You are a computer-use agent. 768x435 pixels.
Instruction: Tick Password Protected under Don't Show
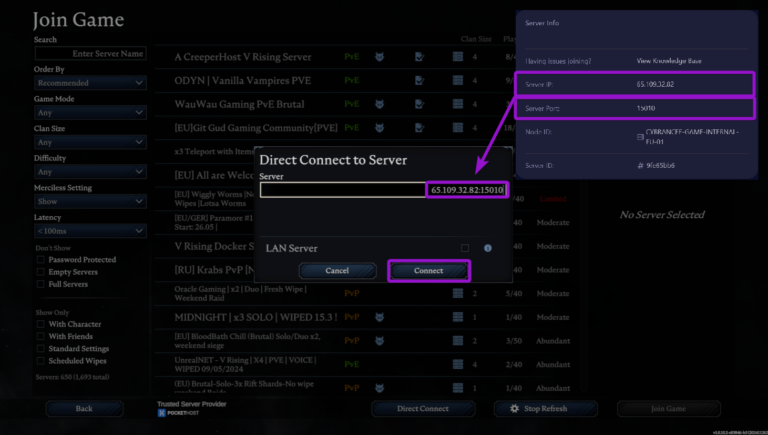(x=41, y=260)
